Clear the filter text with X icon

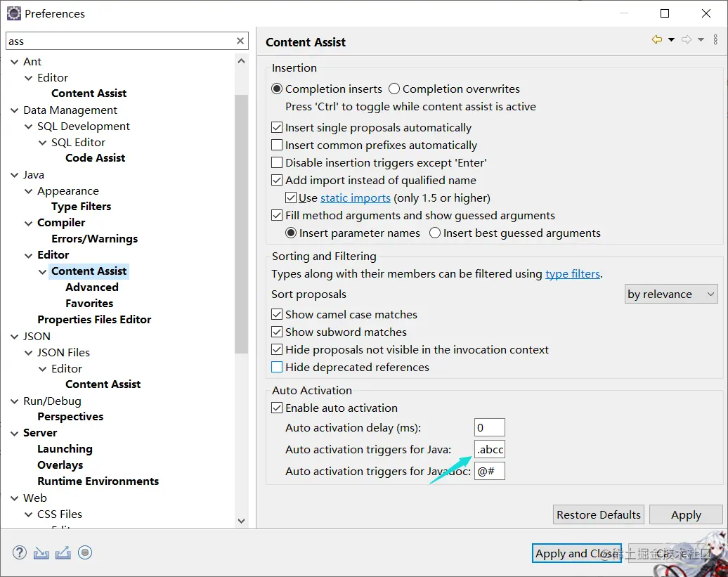point(240,41)
